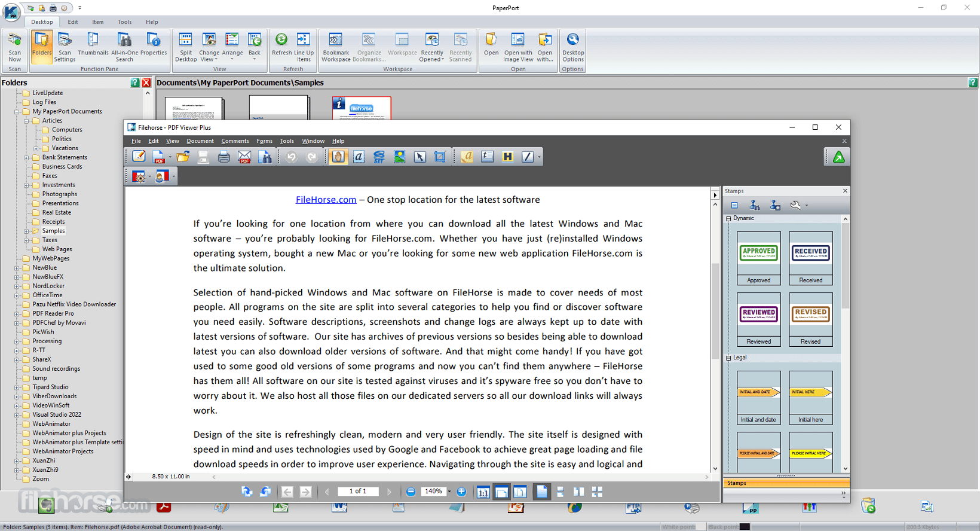The height and width of the screenshot is (531, 980).
Task: Switch to the Edit ribbon tab
Action: click(x=73, y=22)
